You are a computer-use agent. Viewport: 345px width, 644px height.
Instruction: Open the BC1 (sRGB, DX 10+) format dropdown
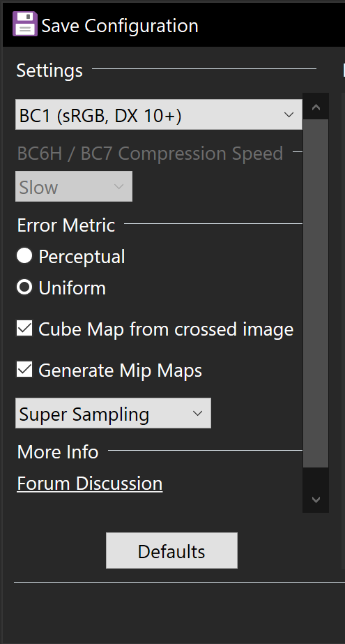point(159,114)
